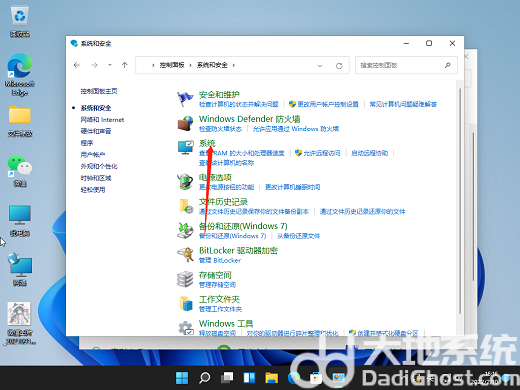This screenshot has height=390, width=520.
Task: Open the 系统 heading link
Action: (207, 143)
